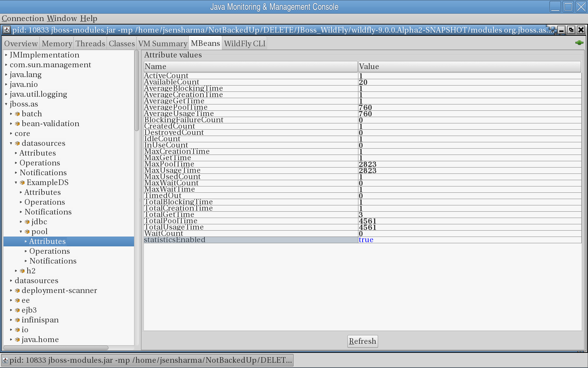
Task: Click the ee subsystem MBean icon
Action: point(17,300)
